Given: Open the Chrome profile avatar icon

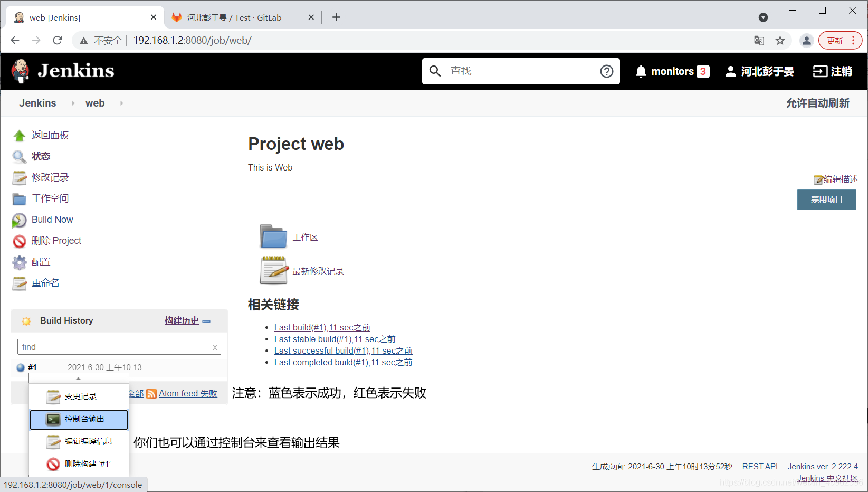Looking at the screenshot, I should (806, 41).
